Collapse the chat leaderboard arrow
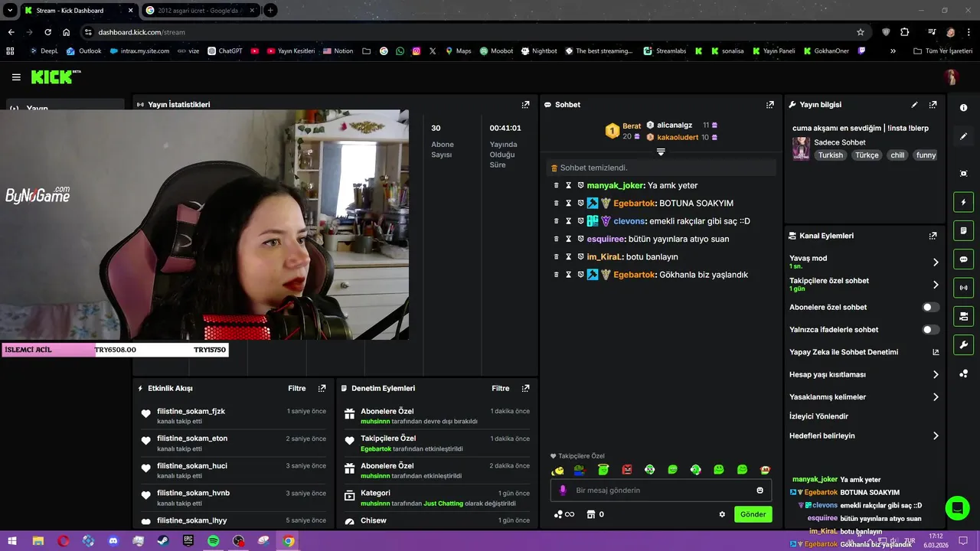This screenshot has width=980, height=551. 661,152
